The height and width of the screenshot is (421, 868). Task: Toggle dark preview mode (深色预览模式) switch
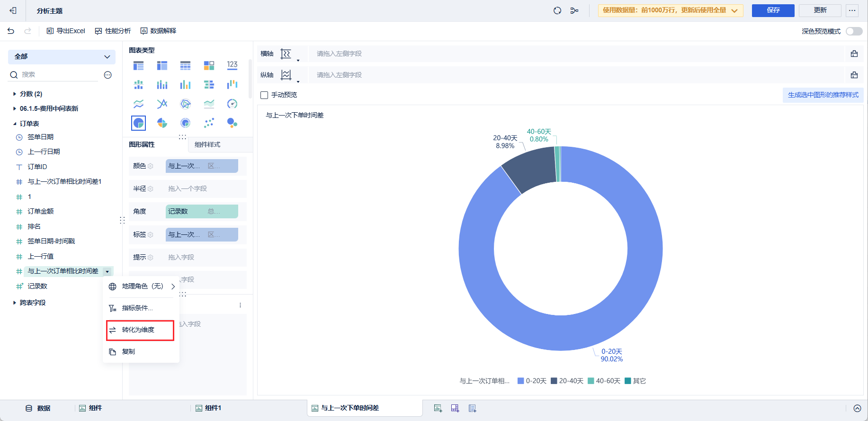pos(854,31)
